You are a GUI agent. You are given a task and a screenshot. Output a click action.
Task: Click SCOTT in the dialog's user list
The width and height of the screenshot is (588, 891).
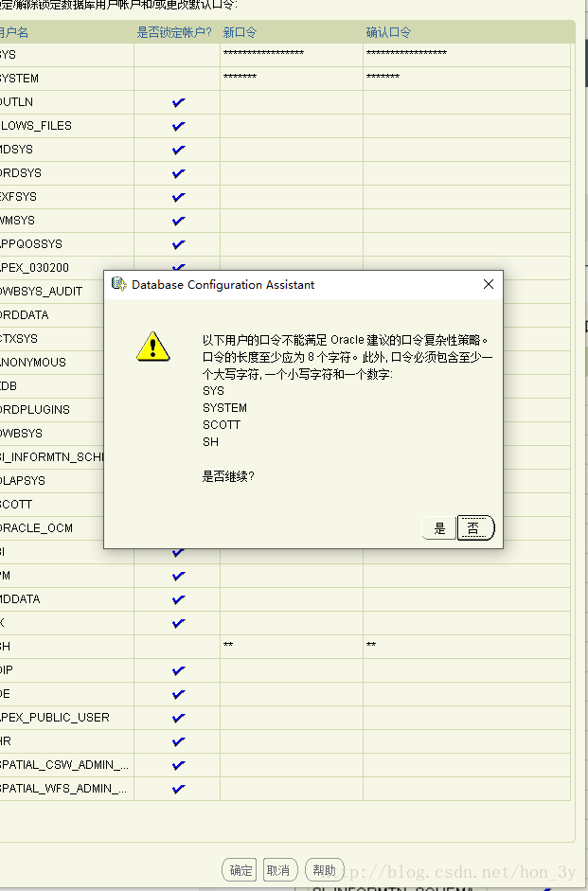[222, 425]
